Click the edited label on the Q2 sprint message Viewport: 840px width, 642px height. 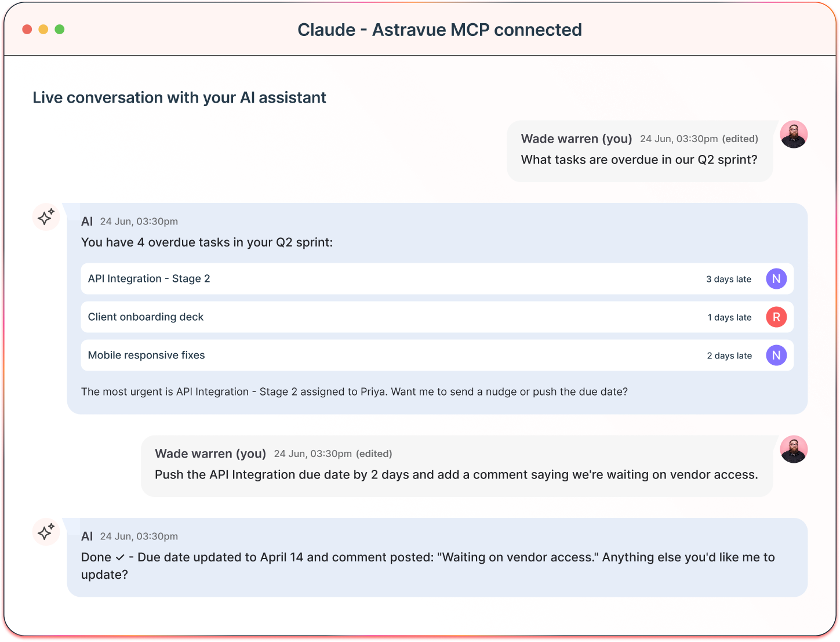coord(740,139)
